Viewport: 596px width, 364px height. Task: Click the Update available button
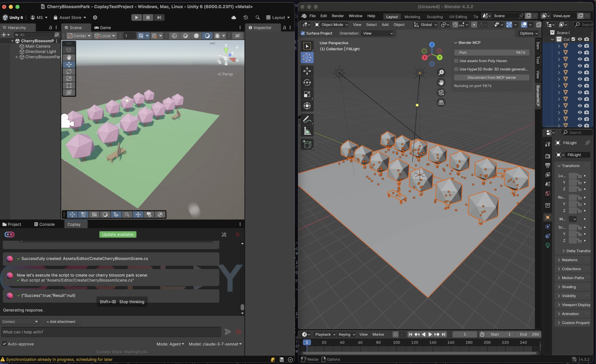tap(118, 235)
